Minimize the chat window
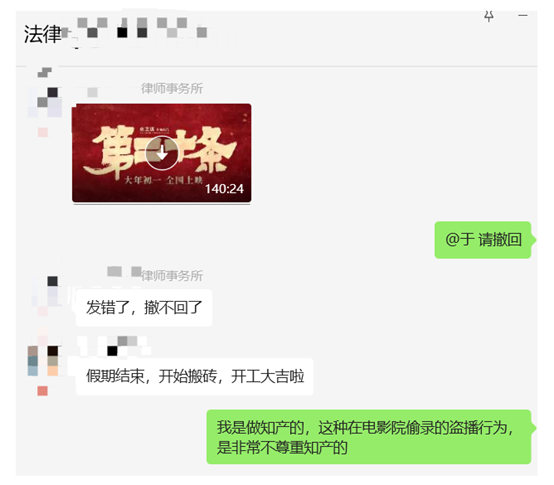The width and height of the screenshot is (554, 485). (x=523, y=16)
